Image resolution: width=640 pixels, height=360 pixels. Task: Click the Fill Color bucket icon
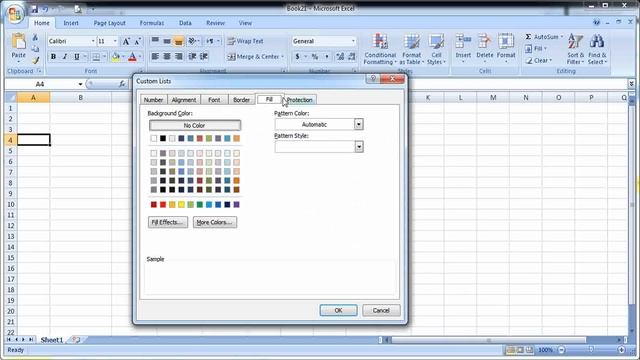[116, 57]
